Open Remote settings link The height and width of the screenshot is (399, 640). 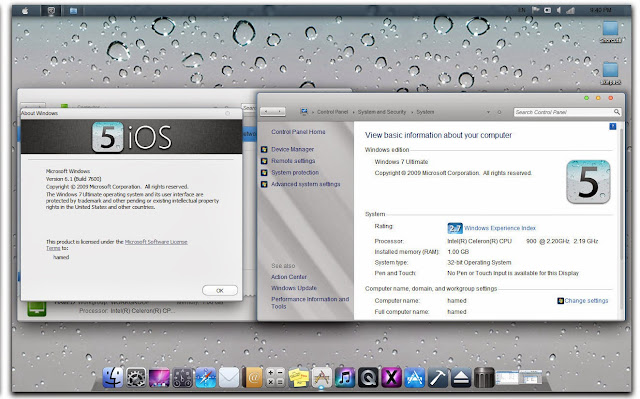click(x=293, y=161)
